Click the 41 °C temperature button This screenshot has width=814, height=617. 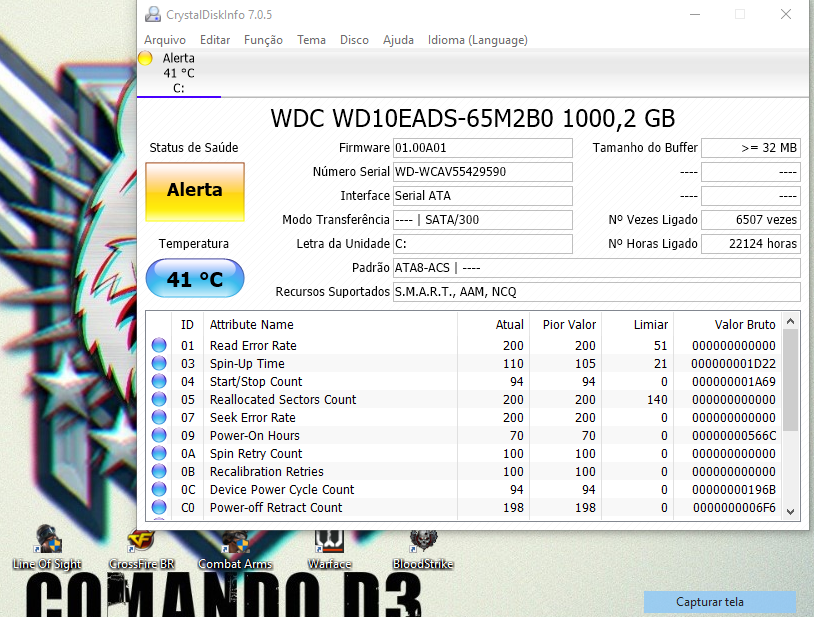point(195,279)
